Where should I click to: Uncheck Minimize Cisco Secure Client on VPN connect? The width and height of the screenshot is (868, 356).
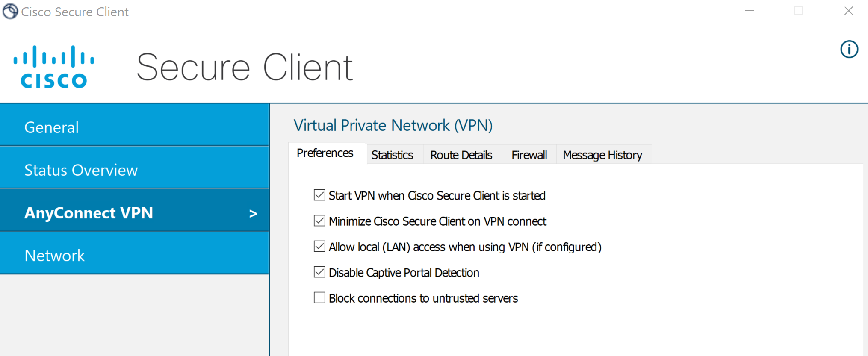pyautogui.click(x=319, y=221)
